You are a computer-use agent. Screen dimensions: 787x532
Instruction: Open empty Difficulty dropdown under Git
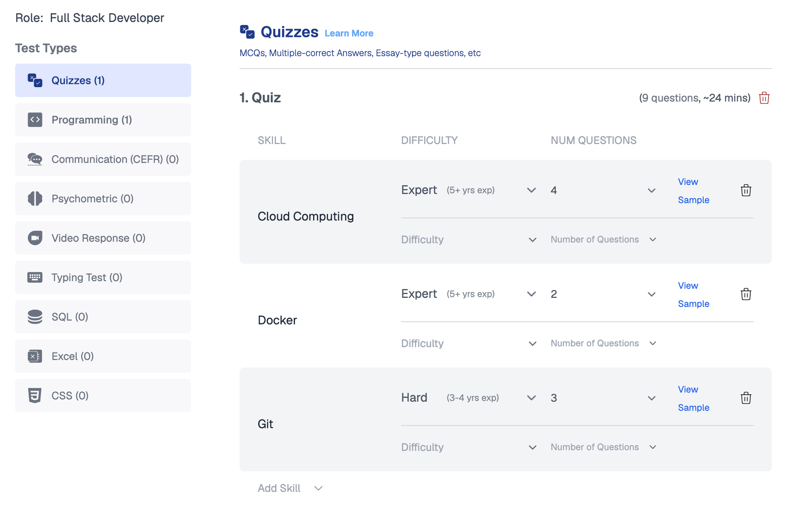(469, 447)
